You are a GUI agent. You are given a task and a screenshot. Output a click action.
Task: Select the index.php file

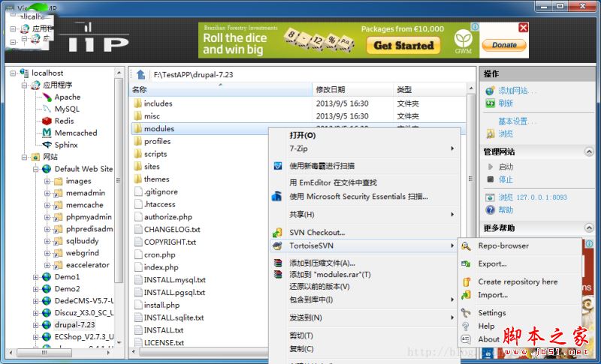pyautogui.click(x=161, y=267)
